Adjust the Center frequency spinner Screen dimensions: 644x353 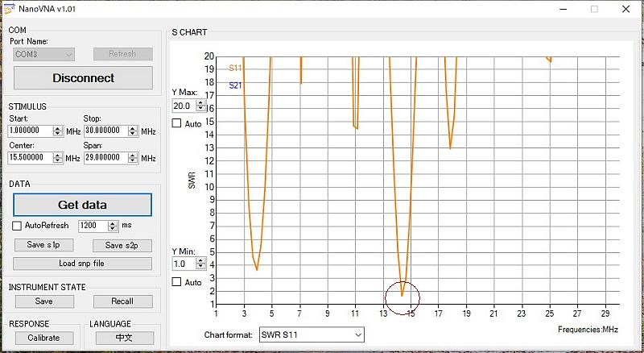tap(58, 158)
